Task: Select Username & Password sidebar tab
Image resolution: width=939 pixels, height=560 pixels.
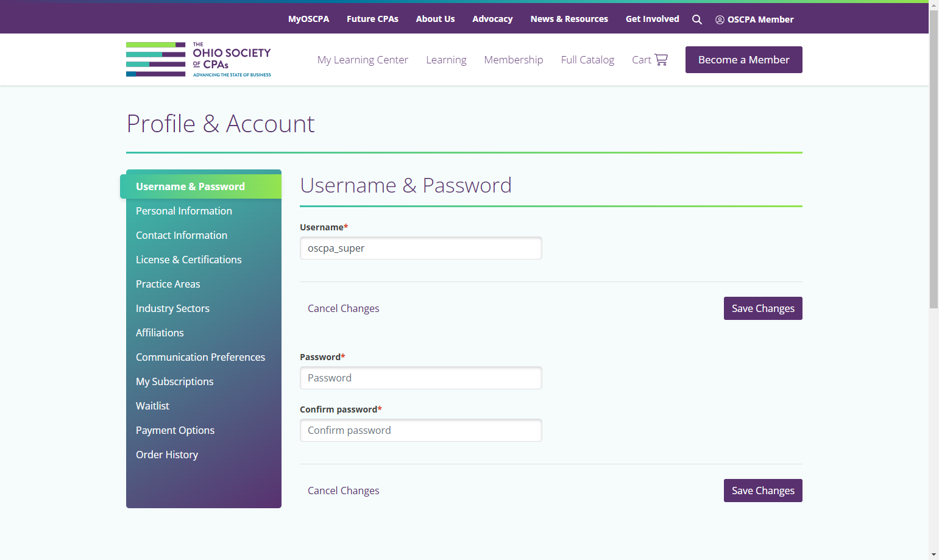Action: [201, 186]
